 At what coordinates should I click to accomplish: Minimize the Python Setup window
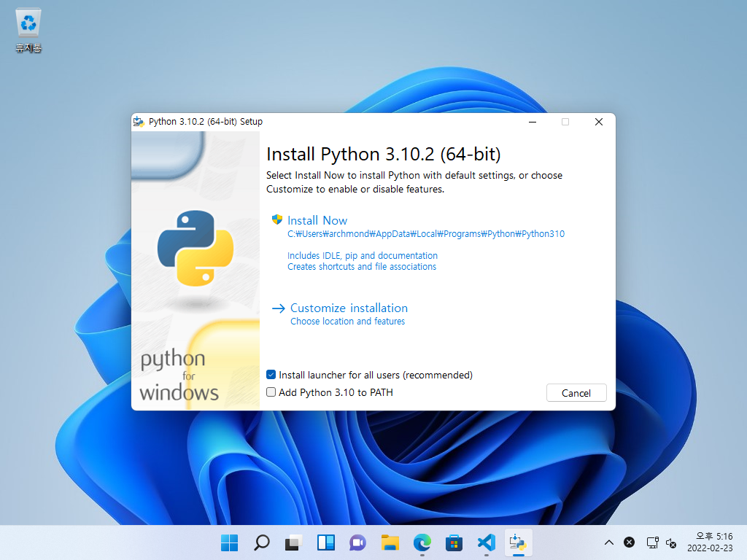(x=533, y=122)
